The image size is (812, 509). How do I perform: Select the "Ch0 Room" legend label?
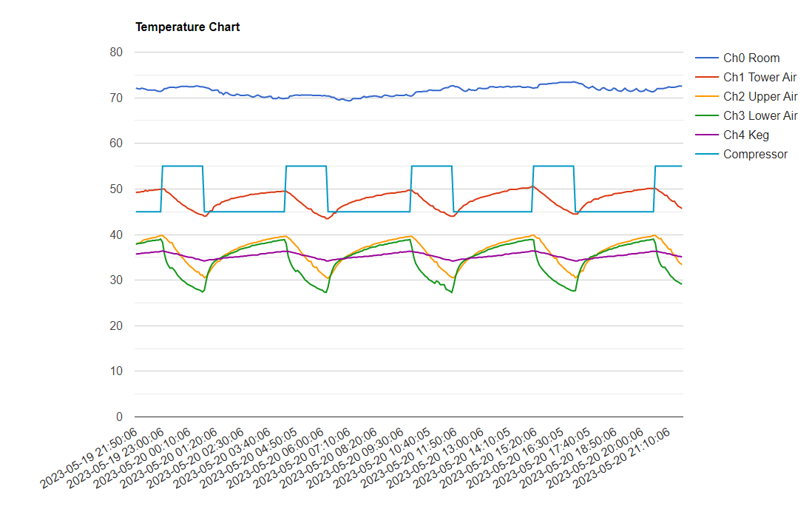pos(751,58)
